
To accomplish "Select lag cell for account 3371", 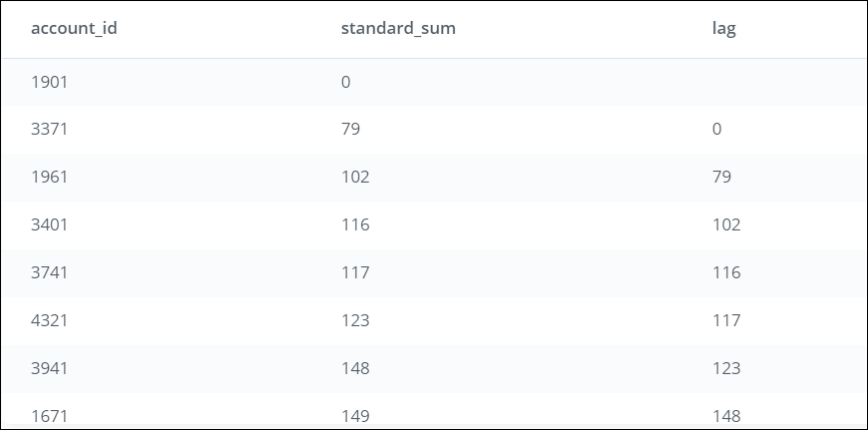I will click(x=716, y=129).
